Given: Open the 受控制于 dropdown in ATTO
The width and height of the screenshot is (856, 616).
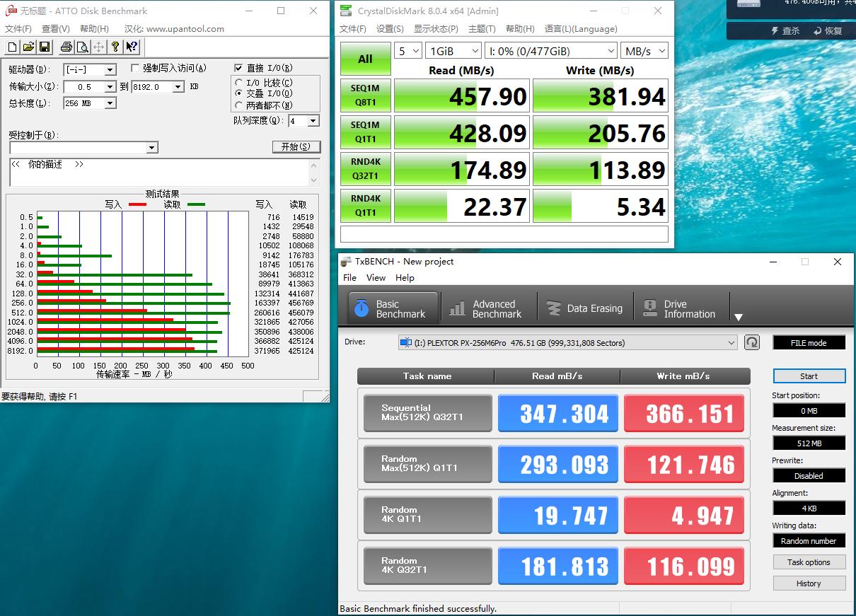Looking at the screenshot, I should [x=151, y=148].
